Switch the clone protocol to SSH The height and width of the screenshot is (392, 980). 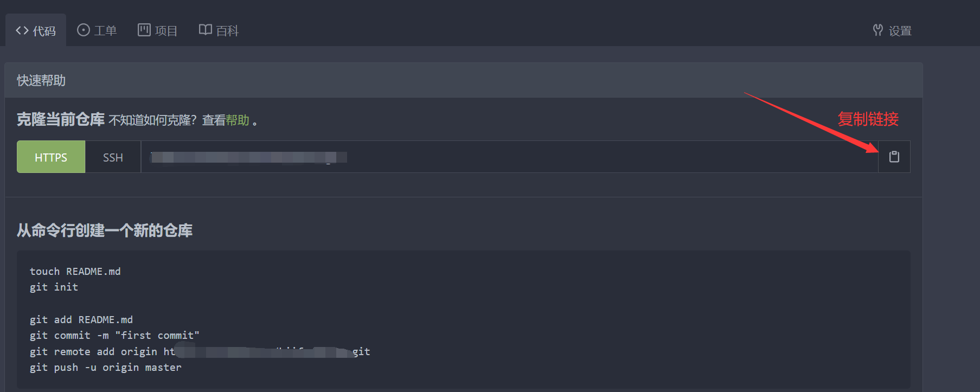point(113,157)
